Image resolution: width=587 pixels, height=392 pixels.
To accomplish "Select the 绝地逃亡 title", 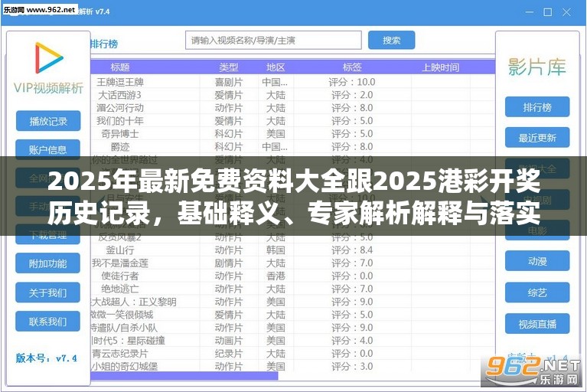I will [x=120, y=289].
